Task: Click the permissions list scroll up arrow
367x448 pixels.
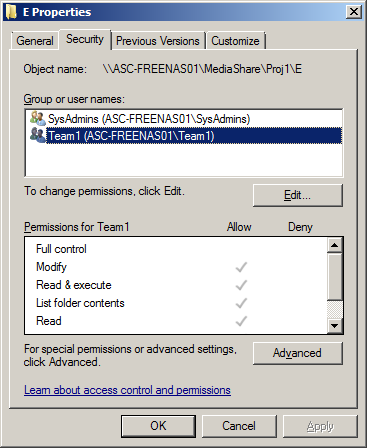Action: pyautogui.click(x=334, y=245)
